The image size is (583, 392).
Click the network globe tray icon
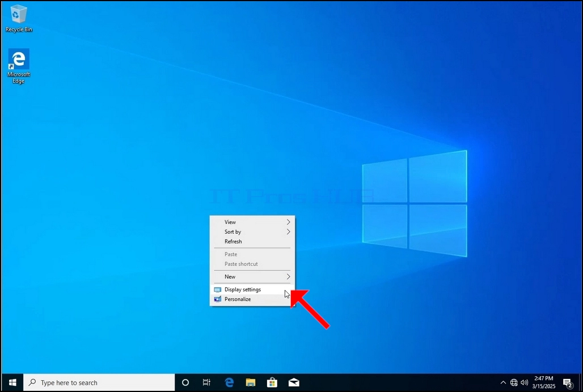click(514, 382)
